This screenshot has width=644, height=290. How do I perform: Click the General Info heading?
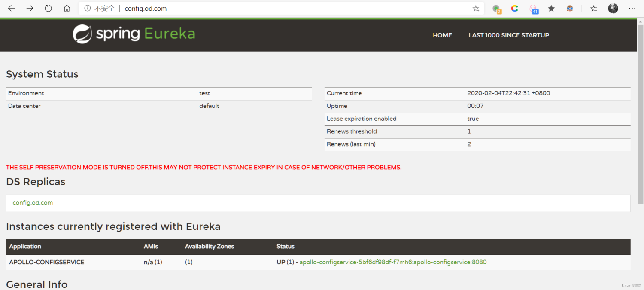pos(37,284)
